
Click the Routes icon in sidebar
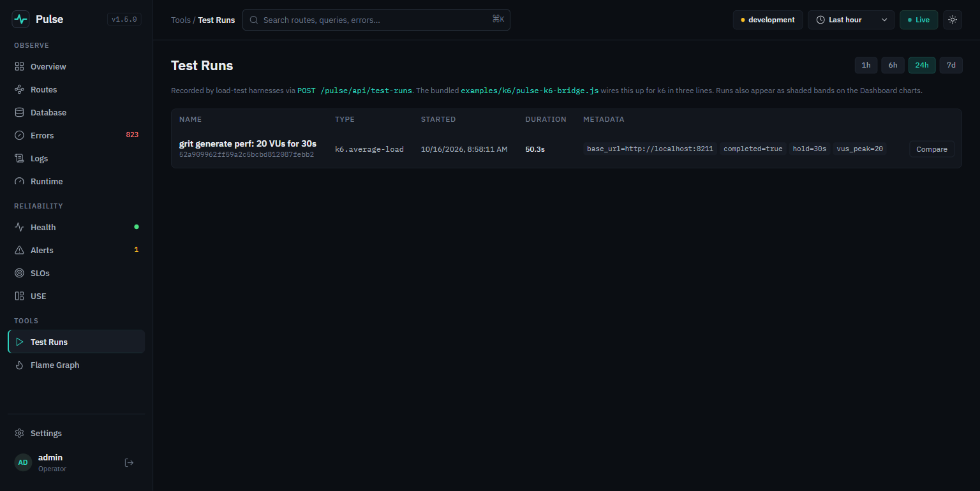[19, 89]
